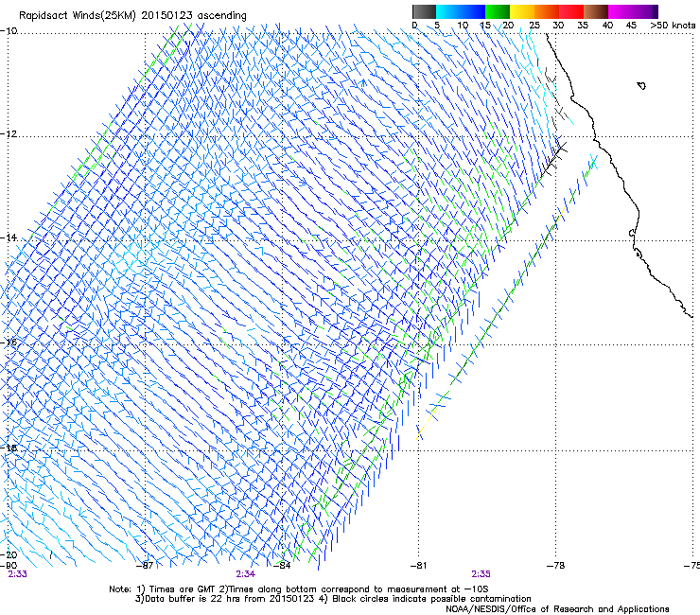This screenshot has height=615, width=700.
Task: Click the -12 latitude axis label
Action: pyautogui.click(x=9, y=134)
